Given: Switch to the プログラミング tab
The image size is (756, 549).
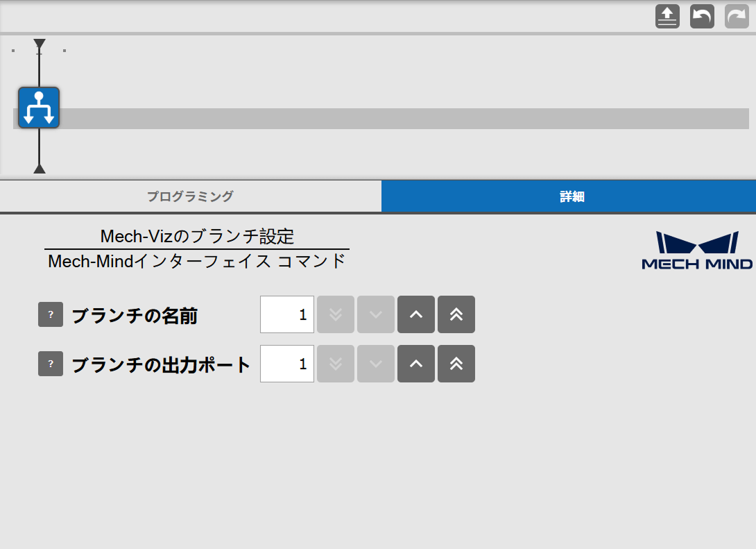Looking at the screenshot, I should (190, 196).
